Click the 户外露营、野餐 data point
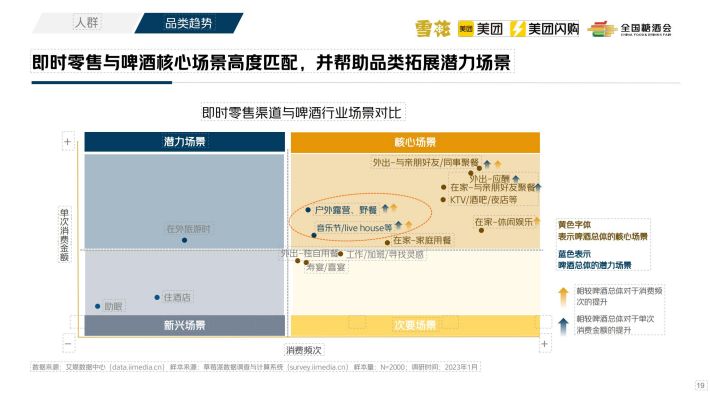Image resolution: width=710 pixels, height=399 pixels. (308, 210)
